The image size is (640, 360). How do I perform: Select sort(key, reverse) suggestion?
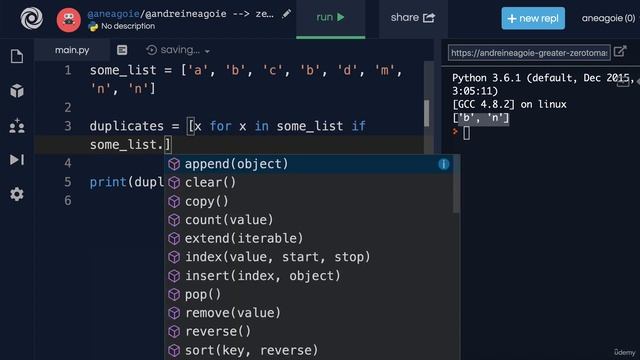tap(309, 350)
